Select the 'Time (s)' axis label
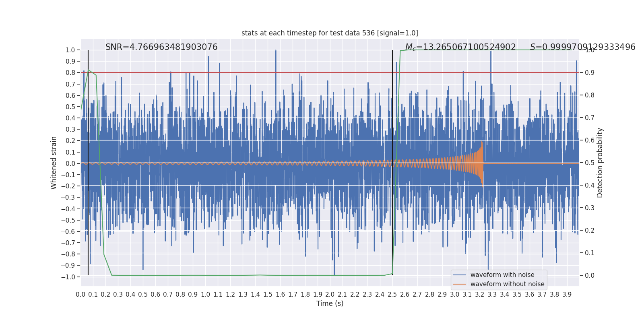Screen dimensions: 644x322 click(330, 303)
